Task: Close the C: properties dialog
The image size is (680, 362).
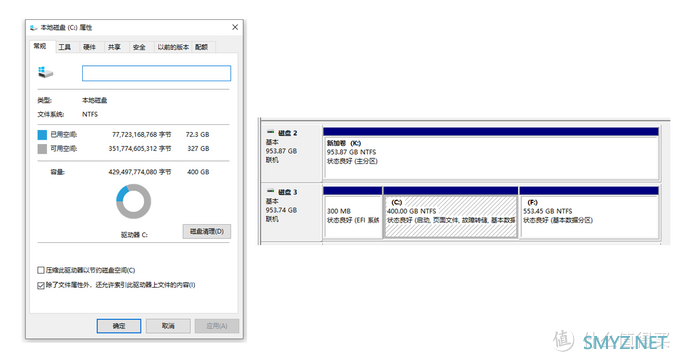Action: tap(235, 27)
